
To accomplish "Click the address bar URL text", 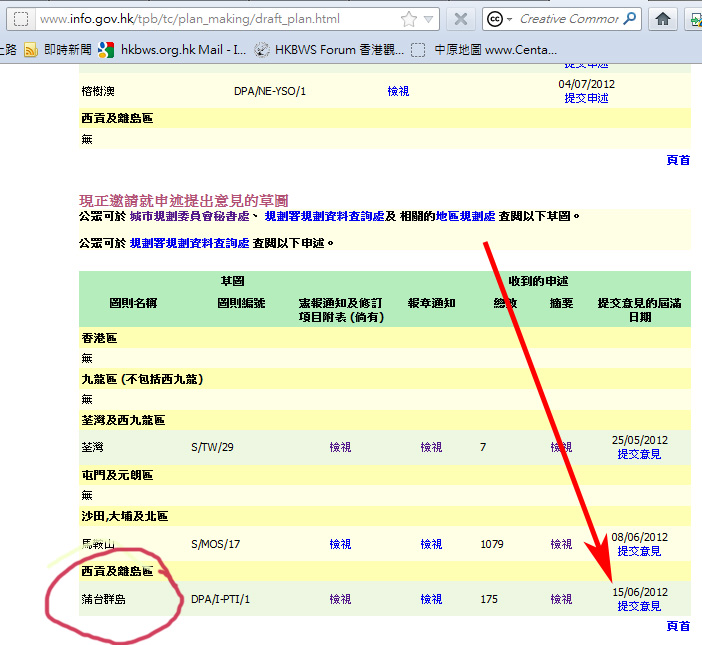I will tap(200, 19).
